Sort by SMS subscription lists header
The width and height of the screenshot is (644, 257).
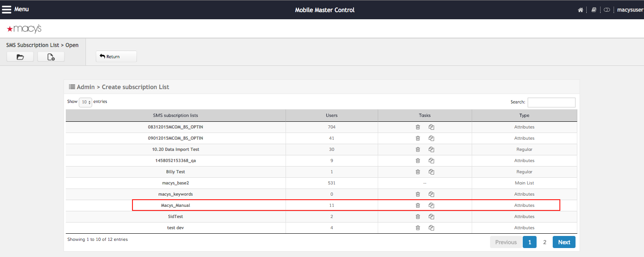[175, 116]
